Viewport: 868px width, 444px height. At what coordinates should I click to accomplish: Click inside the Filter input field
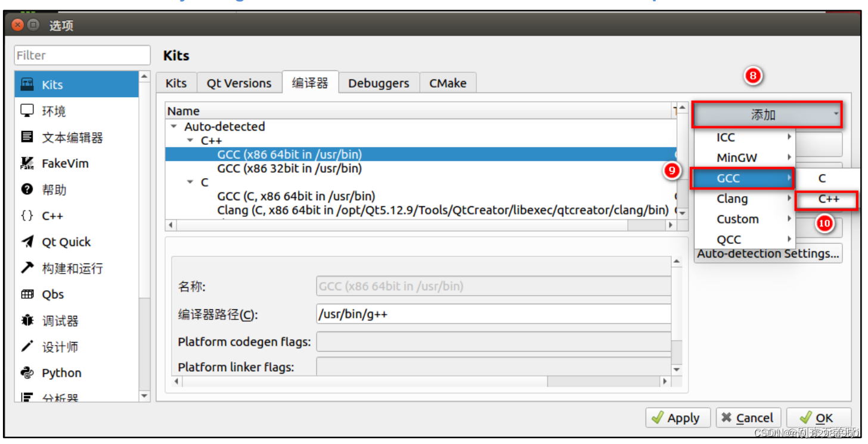[x=82, y=55]
